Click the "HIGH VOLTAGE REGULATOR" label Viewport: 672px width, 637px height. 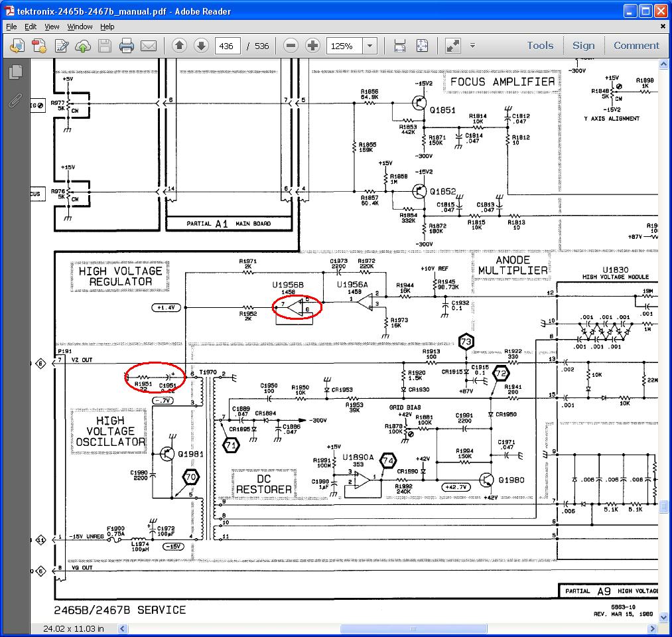[x=121, y=277]
